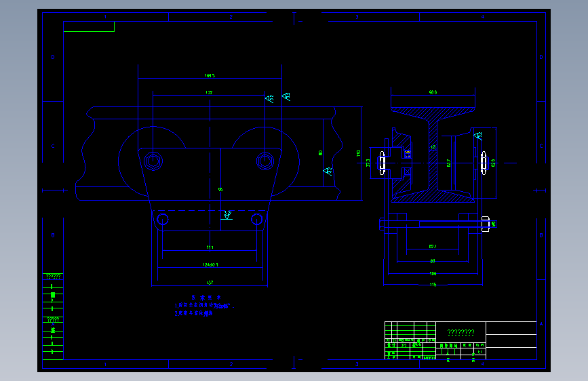Image resolution: width=588 pixels, height=381 pixels.
Task: Click the technical requirements heading below front view
Action: tap(206, 298)
